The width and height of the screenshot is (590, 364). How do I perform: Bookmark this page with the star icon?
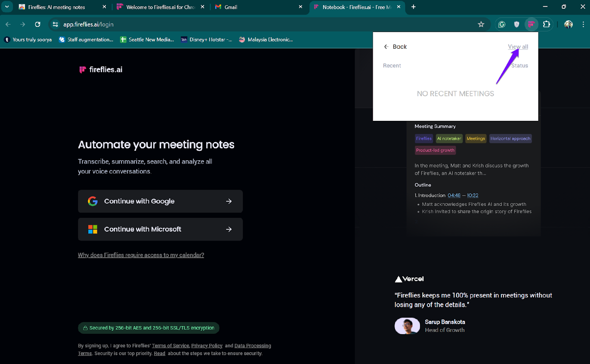481,24
